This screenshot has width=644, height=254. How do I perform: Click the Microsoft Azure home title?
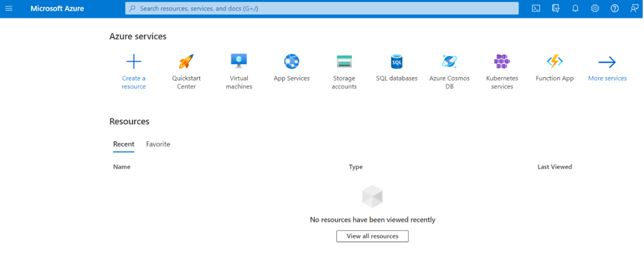coord(57,8)
